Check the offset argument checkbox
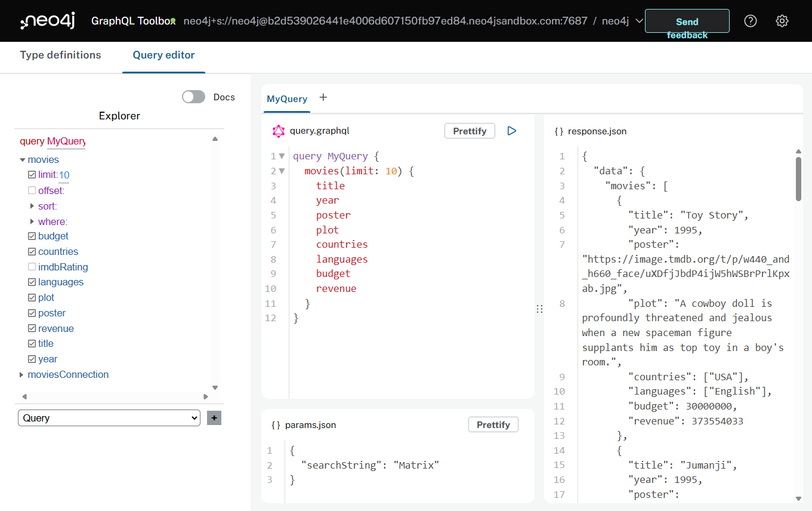This screenshot has height=511, width=812. click(x=32, y=190)
